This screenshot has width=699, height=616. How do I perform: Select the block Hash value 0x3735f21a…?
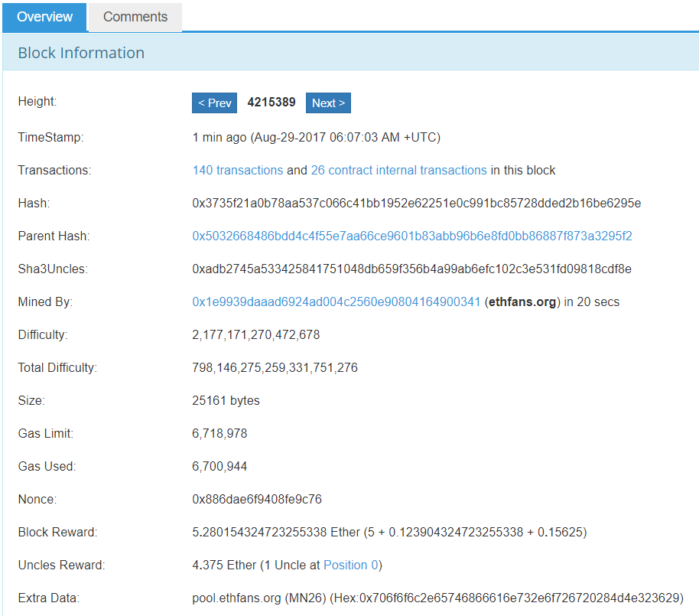point(416,204)
